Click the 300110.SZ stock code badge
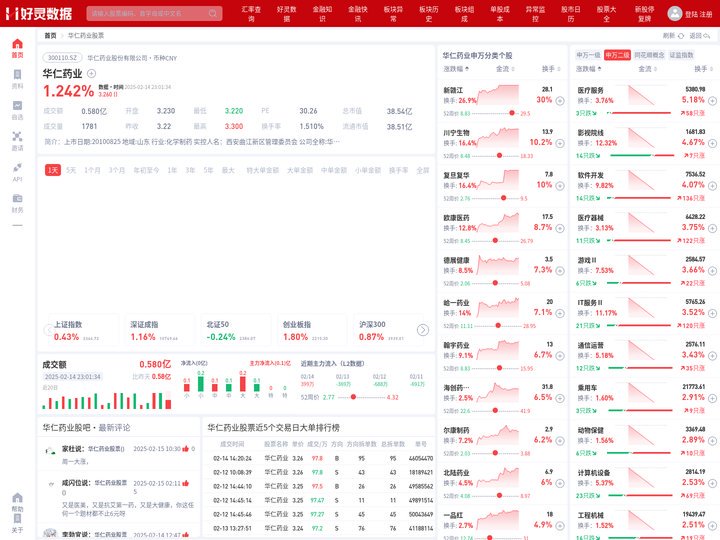This screenshot has width=720, height=540. [x=62, y=58]
